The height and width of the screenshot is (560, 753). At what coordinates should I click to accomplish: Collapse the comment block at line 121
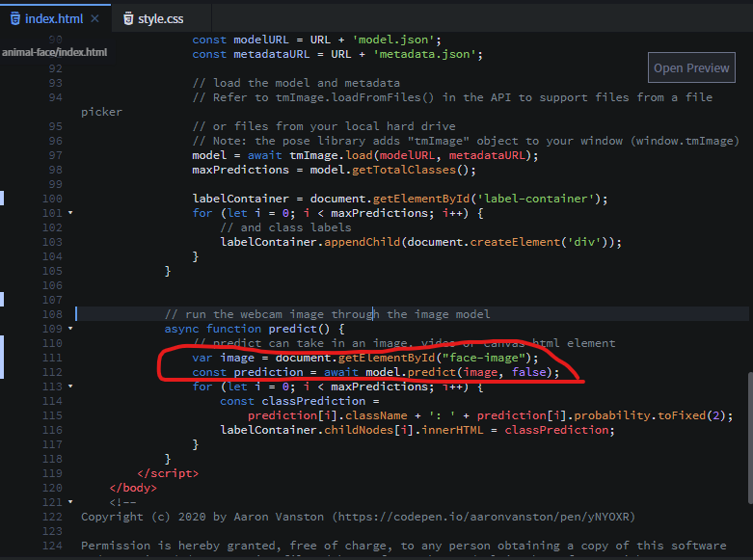pos(70,501)
